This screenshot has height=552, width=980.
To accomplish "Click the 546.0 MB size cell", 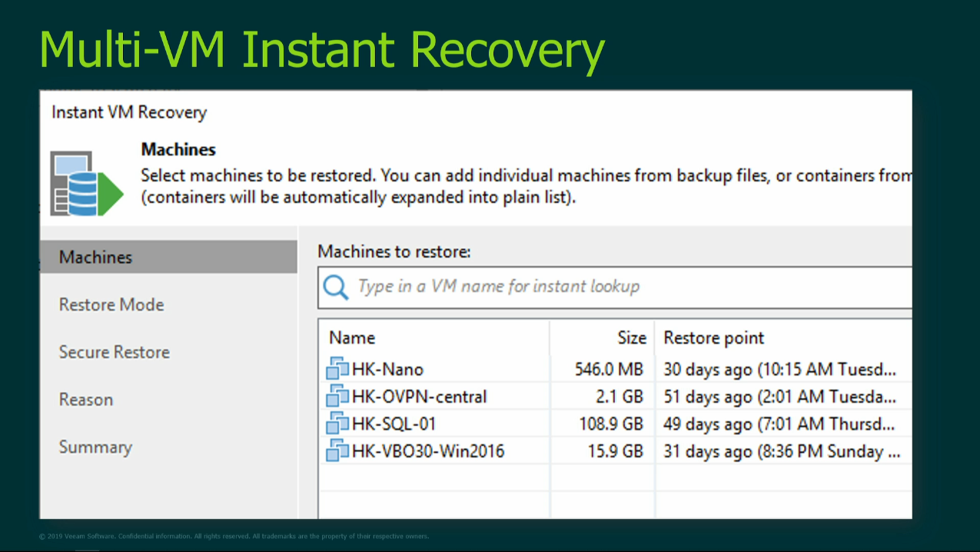I will 609,370.
